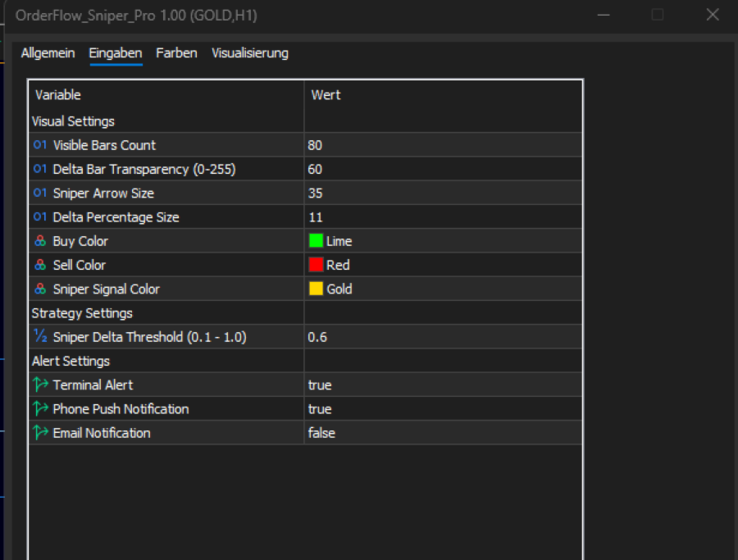Select the Sniper Signal Color label
The height and width of the screenshot is (560, 738).
pyautogui.click(x=106, y=289)
